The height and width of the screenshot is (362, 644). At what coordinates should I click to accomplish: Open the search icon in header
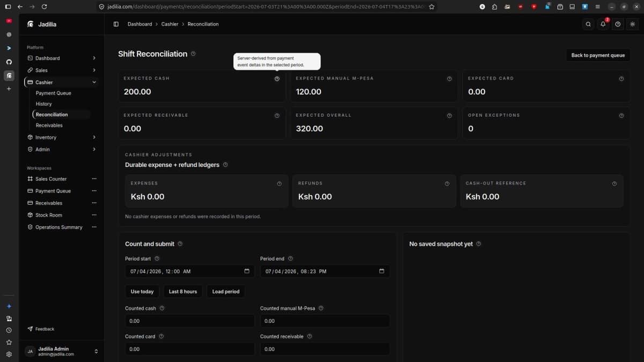tap(589, 24)
